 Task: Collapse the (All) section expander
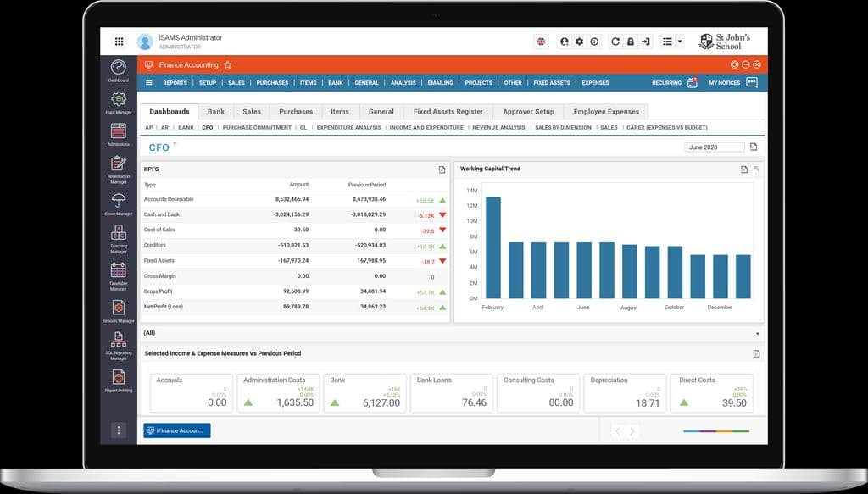pos(757,333)
